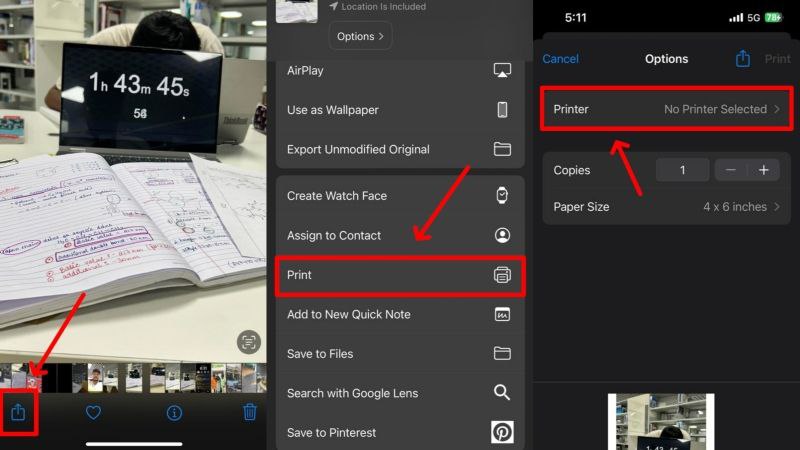The height and width of the screenshot is (450, 800).
Task: Tap the printer icon in Print row
Action: (x=502, y=275)
